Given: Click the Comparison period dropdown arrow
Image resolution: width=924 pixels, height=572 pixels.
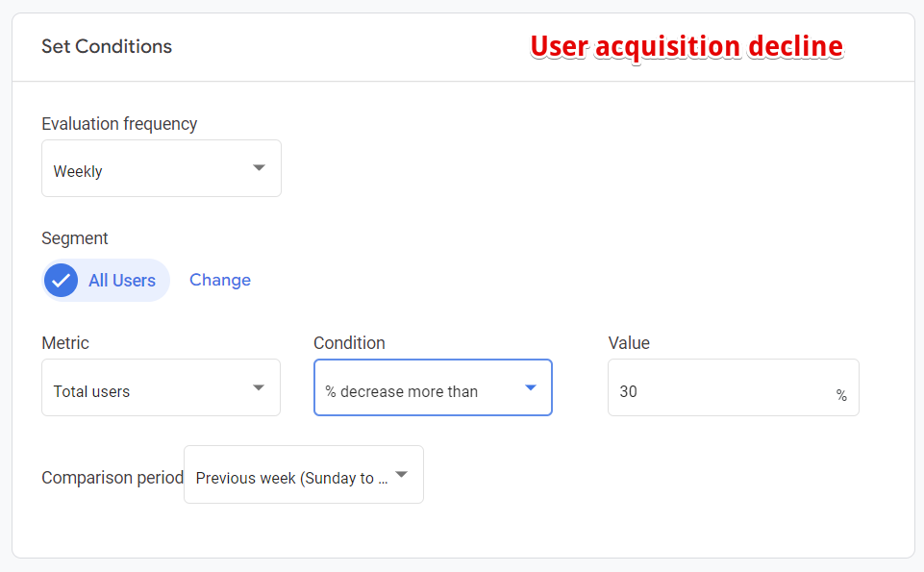Looking at the screenshot, I should coord(402,475).
